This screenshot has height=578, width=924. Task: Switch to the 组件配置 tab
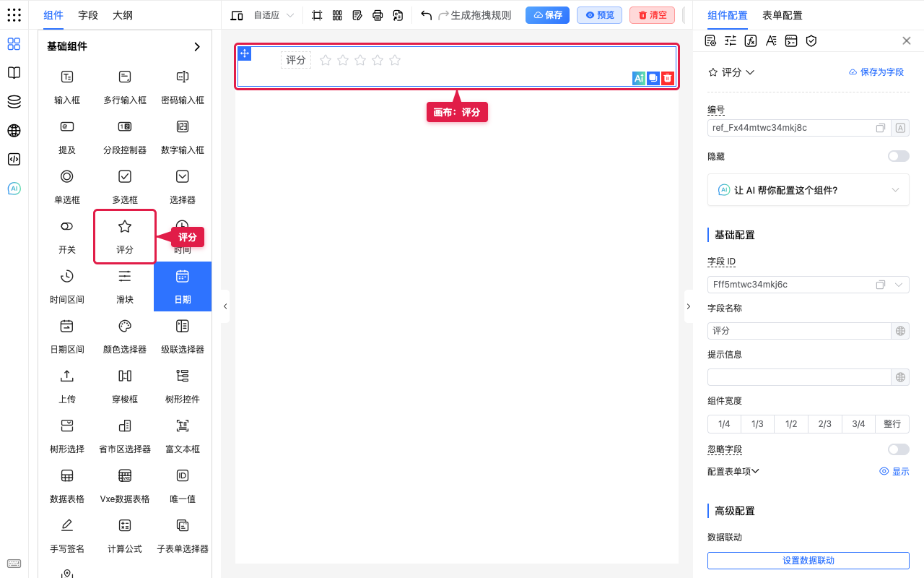728,15
